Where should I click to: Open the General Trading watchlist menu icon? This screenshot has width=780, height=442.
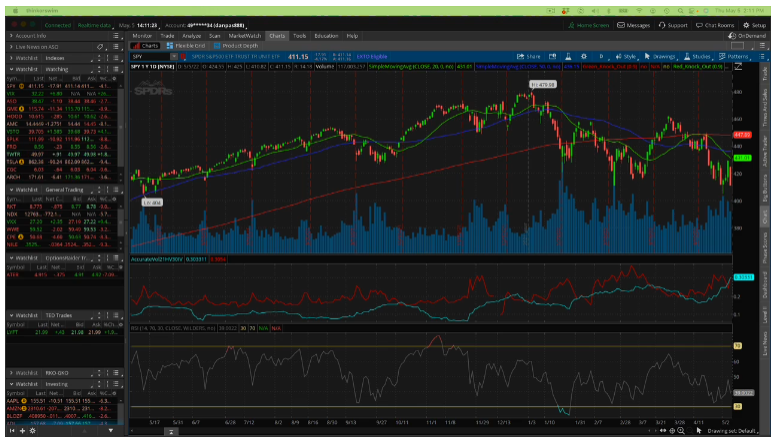click(x=116, y=190)
